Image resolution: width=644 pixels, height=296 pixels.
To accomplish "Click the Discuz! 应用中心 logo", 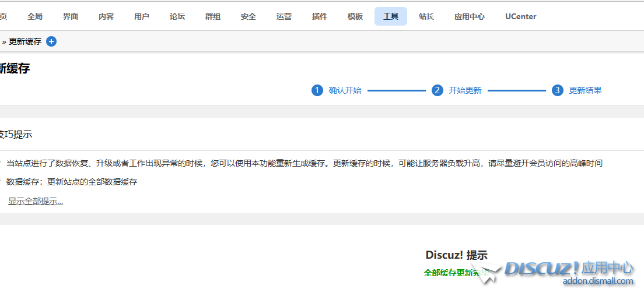I will click(x=568, y=272).
